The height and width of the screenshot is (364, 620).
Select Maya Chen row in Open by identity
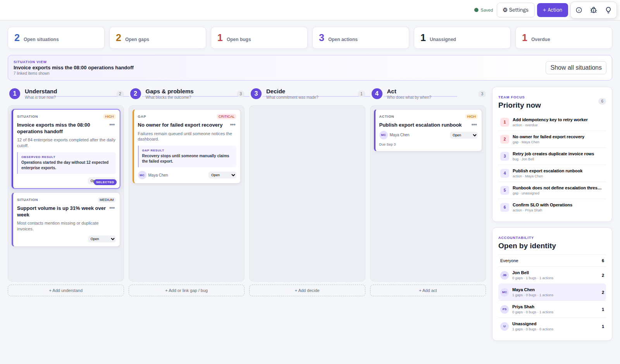point(552,292)
